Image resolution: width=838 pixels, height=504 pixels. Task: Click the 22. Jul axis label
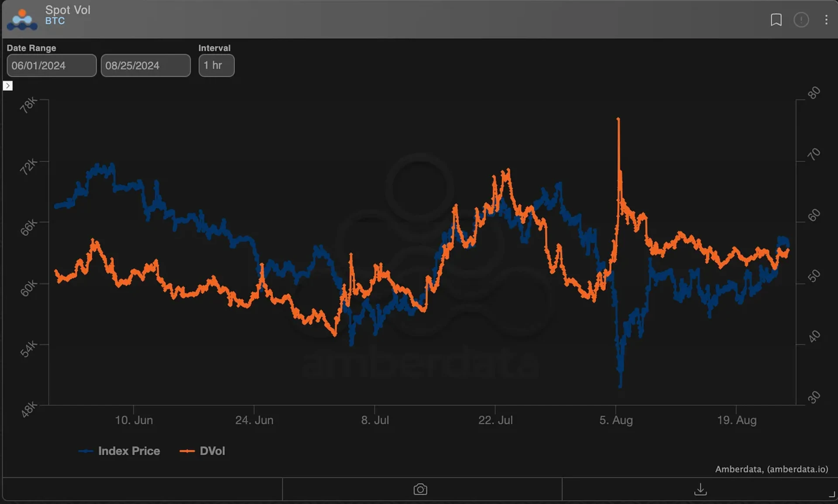tap(495, 420)
